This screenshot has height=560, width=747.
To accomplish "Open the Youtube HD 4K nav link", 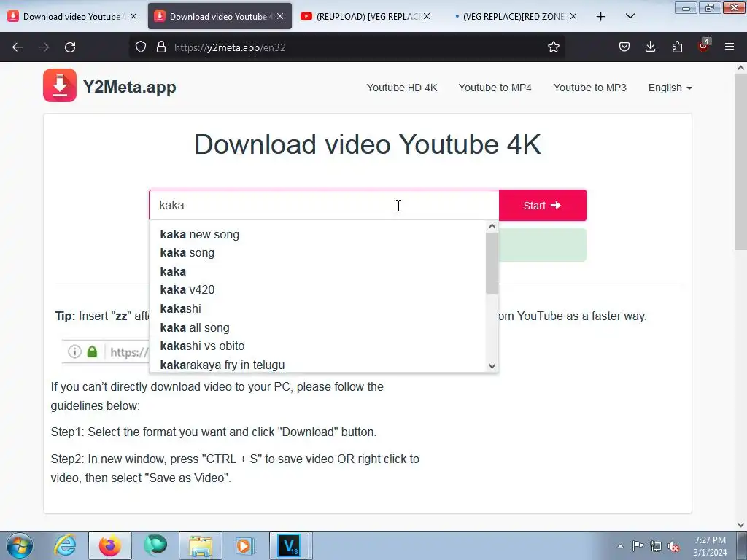I will (x=402, y=87).
